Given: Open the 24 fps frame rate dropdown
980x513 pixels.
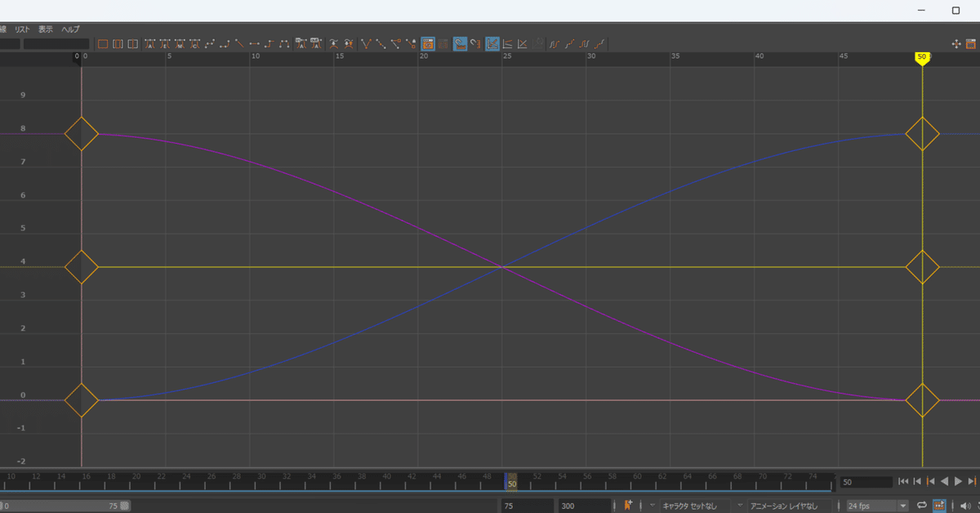Looking at the screenshot, I should tap(902, 505).
